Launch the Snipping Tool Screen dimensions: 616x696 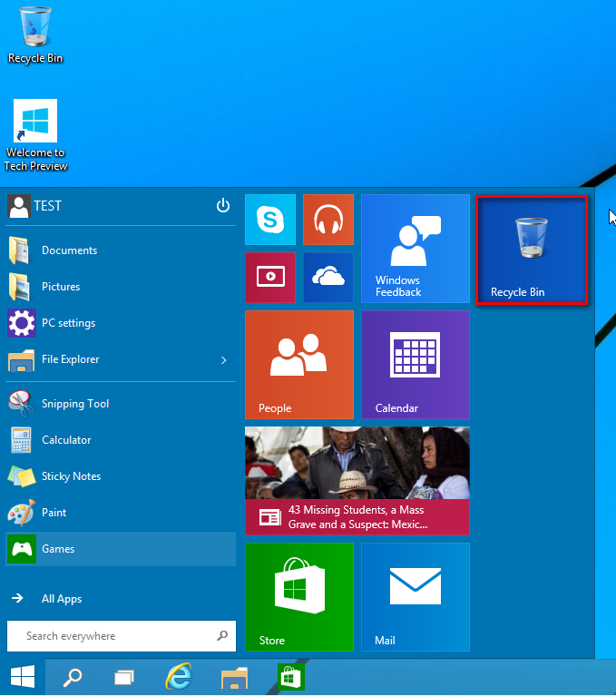pyautogui.click(x=121, y=404)
